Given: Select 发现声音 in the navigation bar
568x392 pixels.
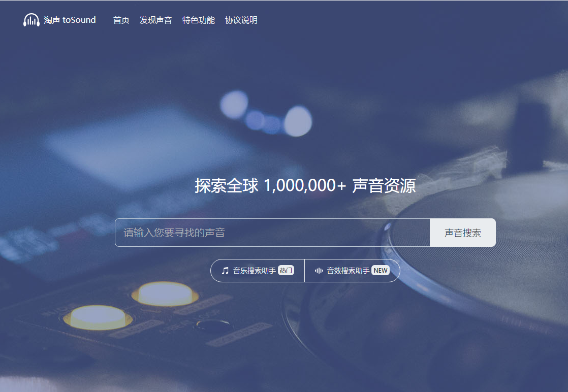Looking at the screenshot, I should point(156,20).
